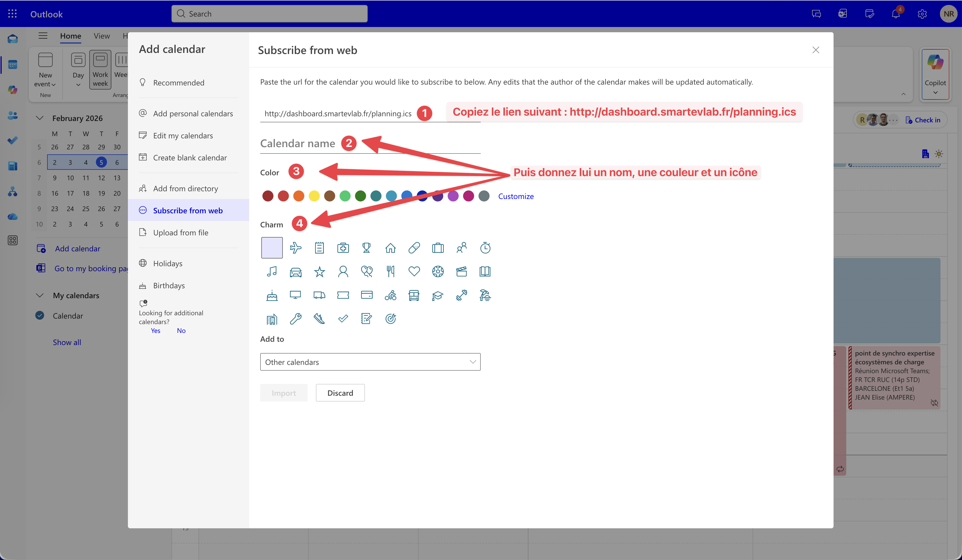Choose the wrench charm icon
Screen dimensions: 962x560
click(x=295, y=319)
